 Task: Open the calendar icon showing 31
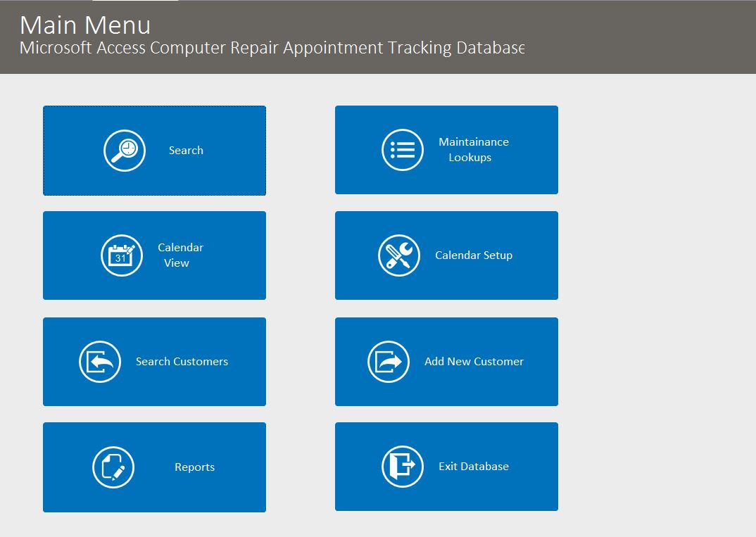(121, 255)
